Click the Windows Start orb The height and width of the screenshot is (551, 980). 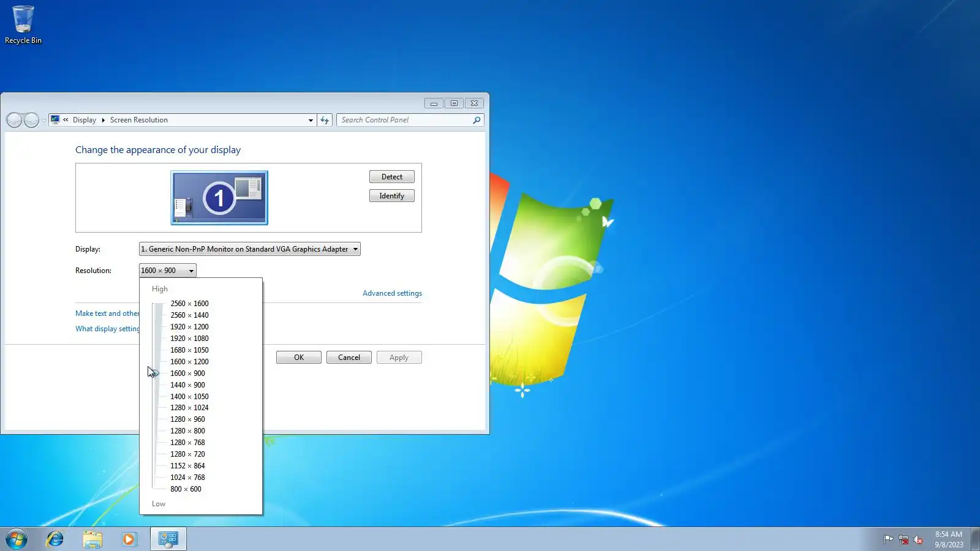click(x=17, y=539)
